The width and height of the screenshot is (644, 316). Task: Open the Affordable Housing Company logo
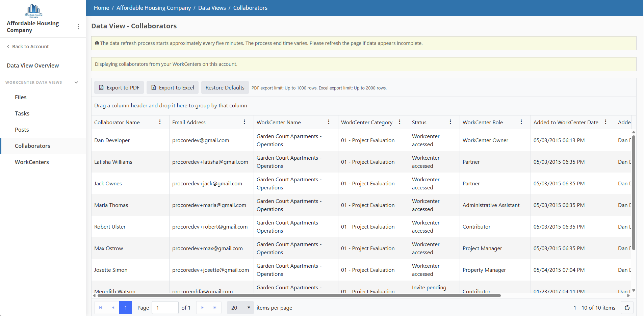33,10
